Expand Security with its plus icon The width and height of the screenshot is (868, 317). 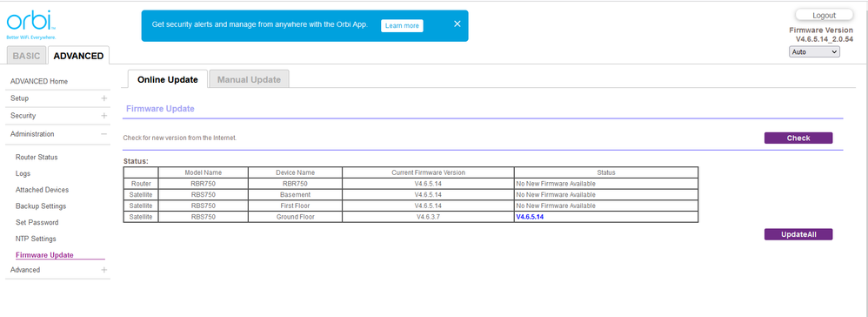tap(103, 116)
